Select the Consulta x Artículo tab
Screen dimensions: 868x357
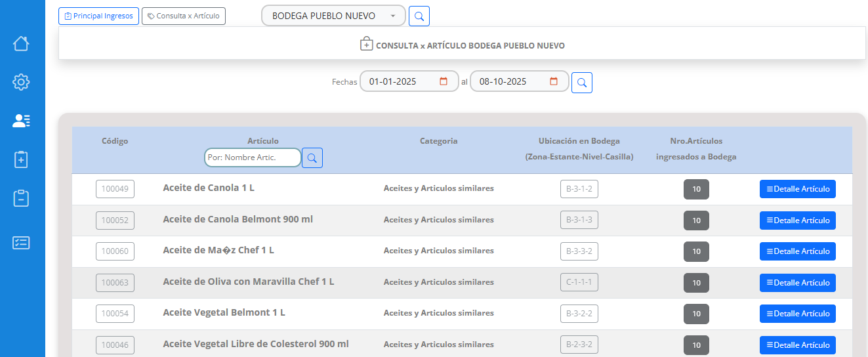pos(184,16)
